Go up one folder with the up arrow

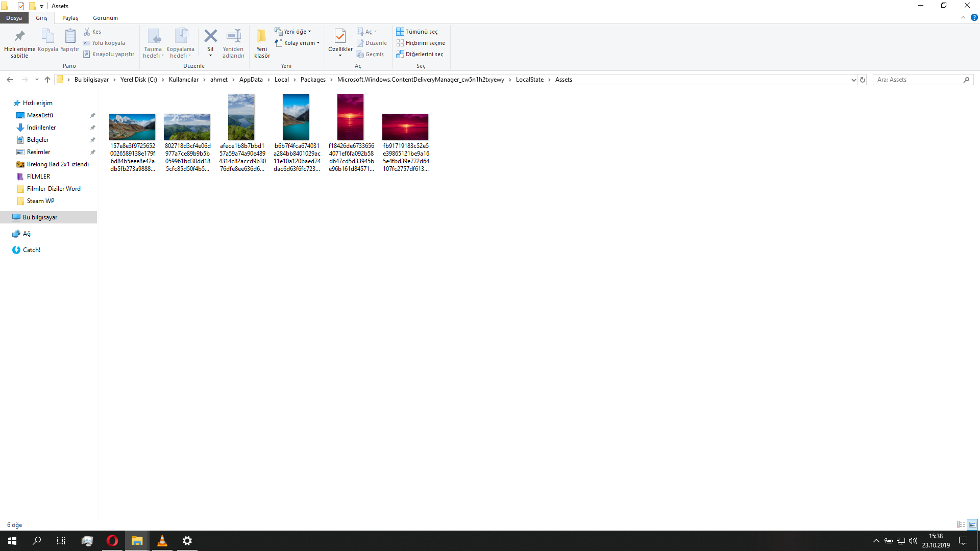pos(47,80)
